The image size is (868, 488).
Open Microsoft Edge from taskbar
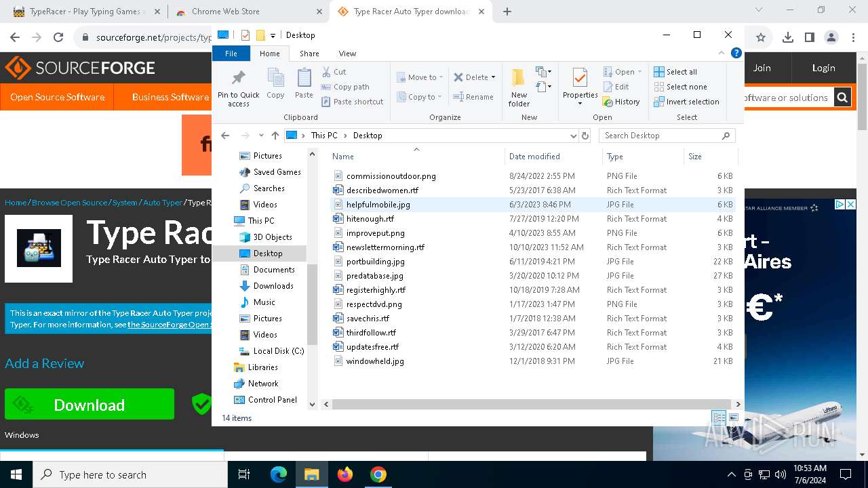point(279,474)
